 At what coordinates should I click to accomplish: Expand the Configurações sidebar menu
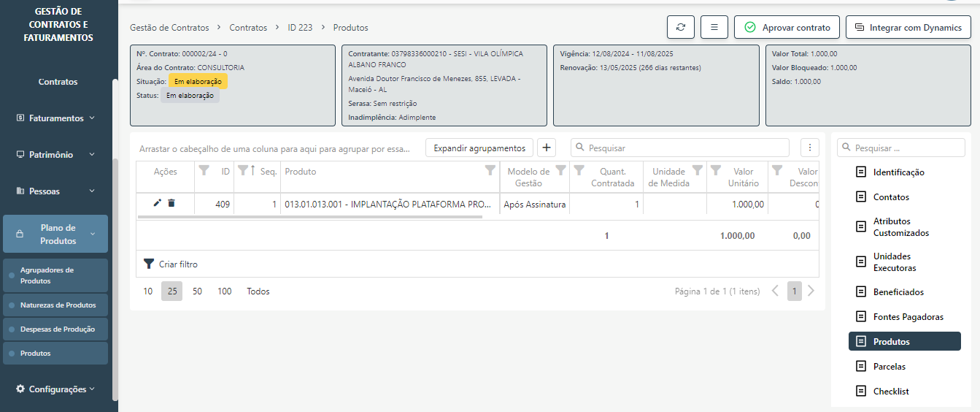pyautogui.click(x=58, y=389)
